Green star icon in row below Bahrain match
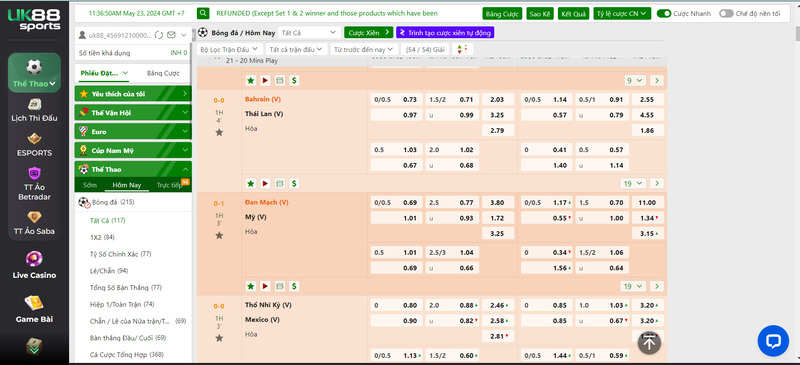The width and height of the screenshot is (800, 365). [251, 183]
